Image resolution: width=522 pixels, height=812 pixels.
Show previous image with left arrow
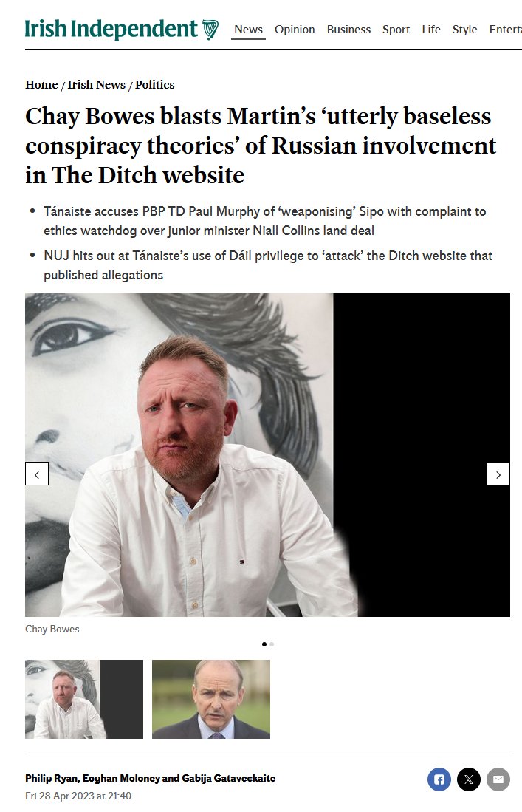37,474
